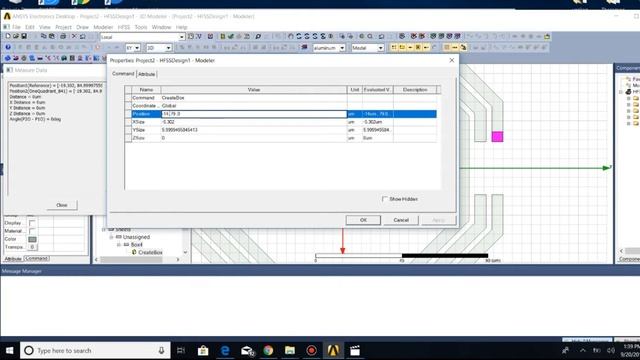Click the Save disk icon in toolbar
The width and height of the screenshot is (640, 360).
[24, 36]
